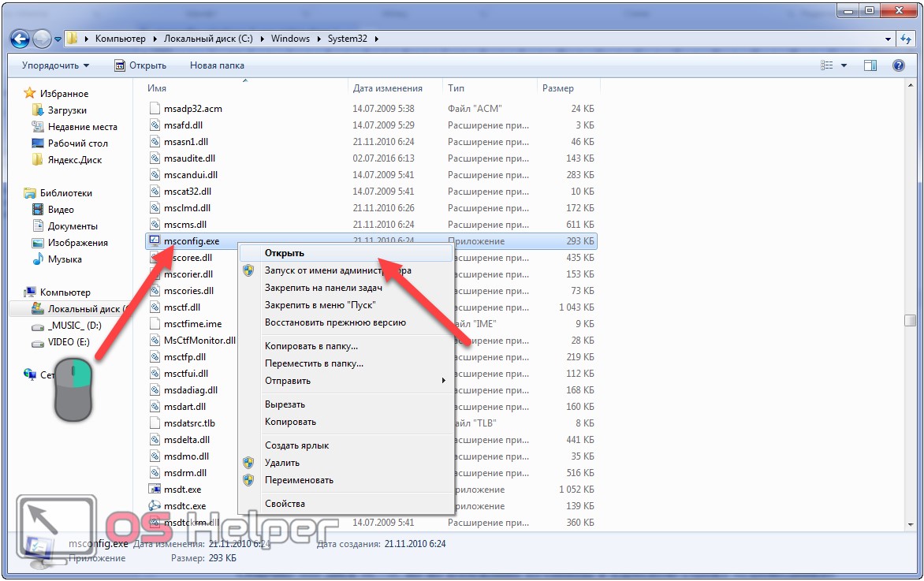Choose 'Свойства' in context menu
Viewport: 924px width, 581px height.
tap(346, 504)
